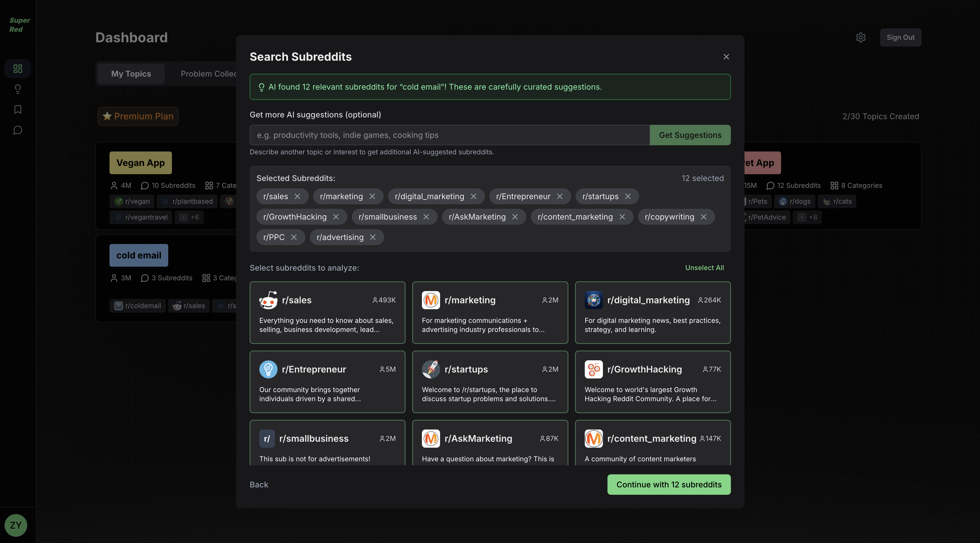This screenshot has width=980, height=543.
Task: Click the ZY user avatar
Action: tap(16, 525)
